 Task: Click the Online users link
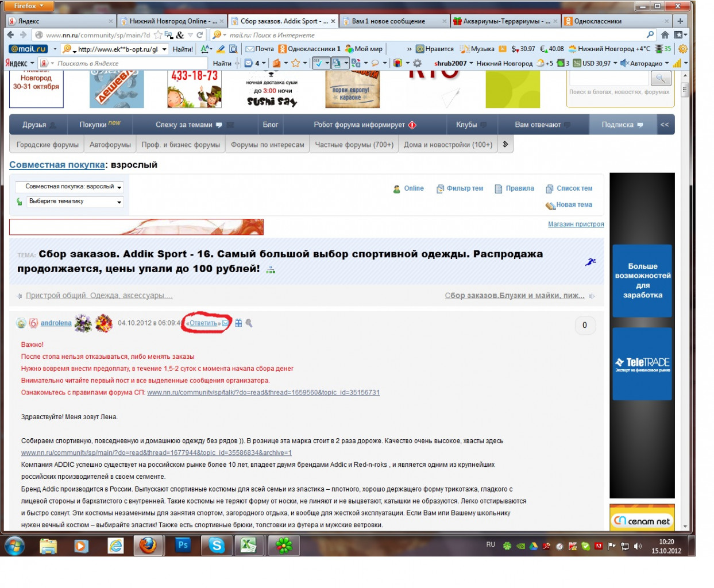click(x=408, y=188)
